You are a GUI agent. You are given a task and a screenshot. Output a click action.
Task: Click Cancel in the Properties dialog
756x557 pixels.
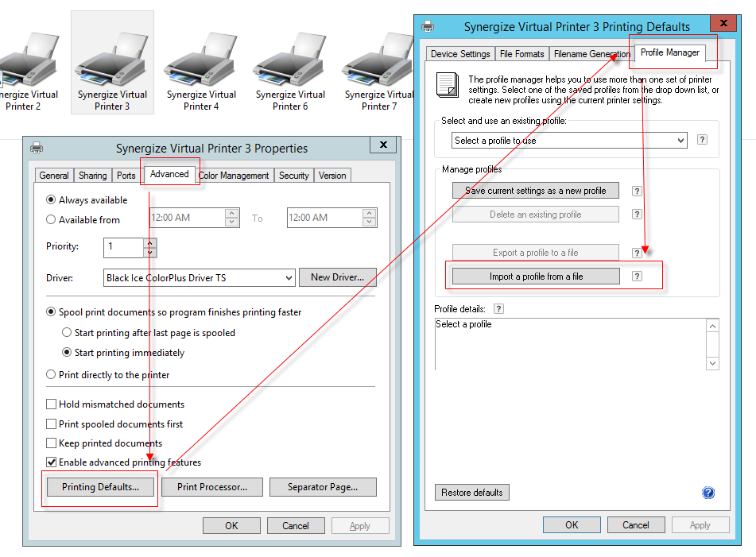coord(296,526)
